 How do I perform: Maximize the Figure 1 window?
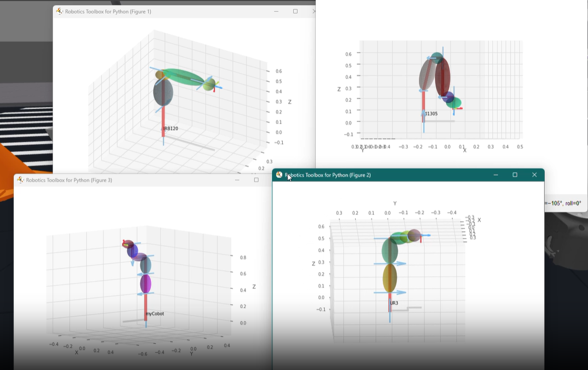pyautogui.click(x=295, y=11)
